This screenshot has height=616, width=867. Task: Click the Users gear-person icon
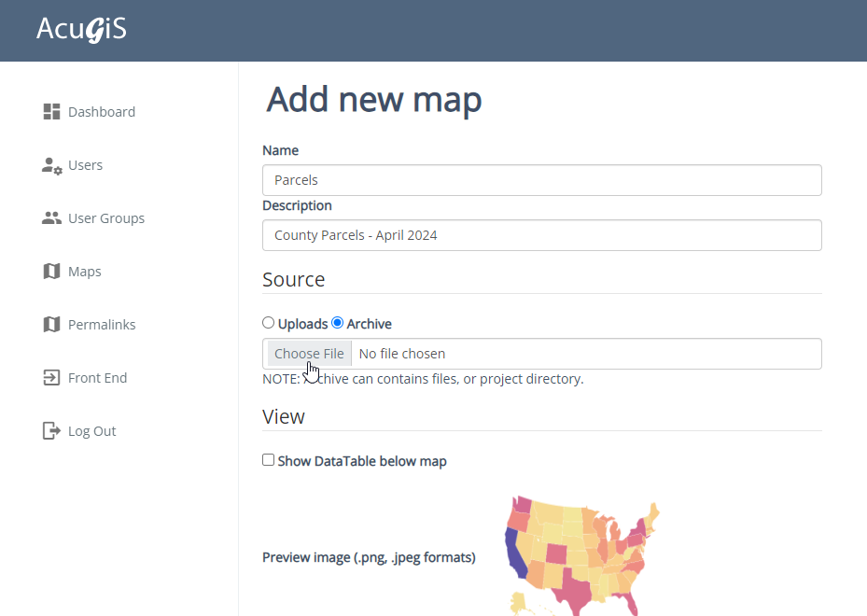coord(51,165)
